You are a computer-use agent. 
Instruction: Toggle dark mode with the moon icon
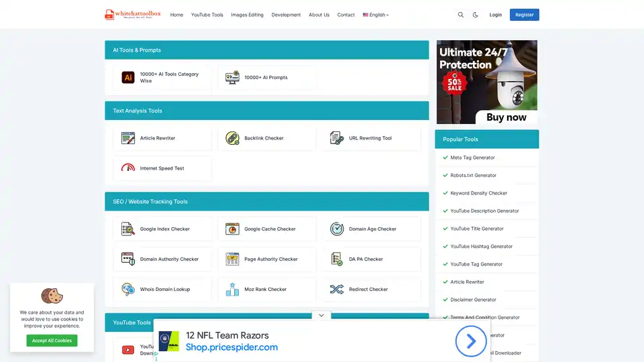point(476,15)
